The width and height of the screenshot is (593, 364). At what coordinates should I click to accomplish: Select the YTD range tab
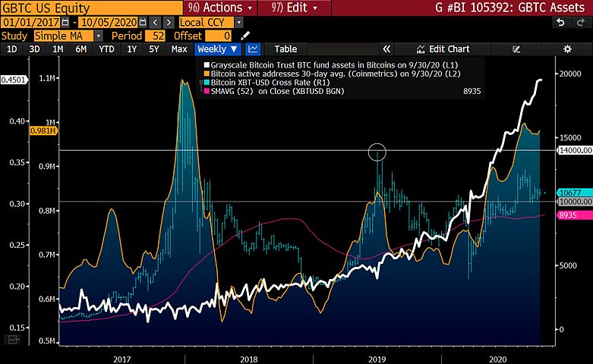pos(106,49)
